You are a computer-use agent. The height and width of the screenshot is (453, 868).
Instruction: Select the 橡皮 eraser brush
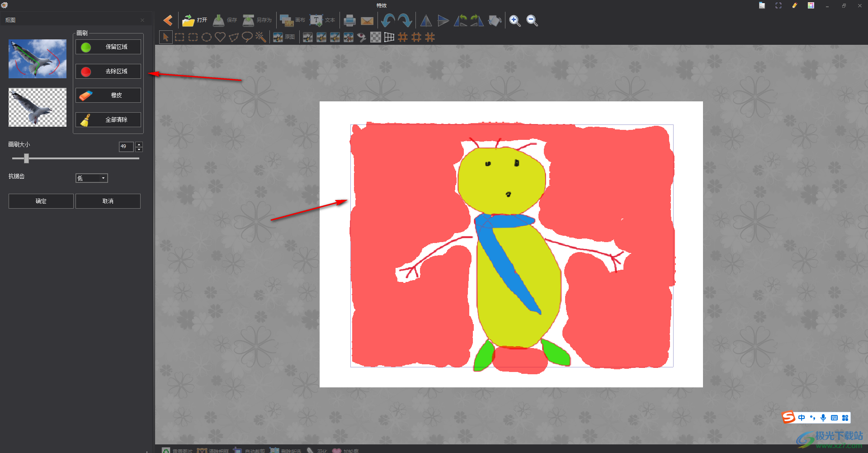pos(108,95)
